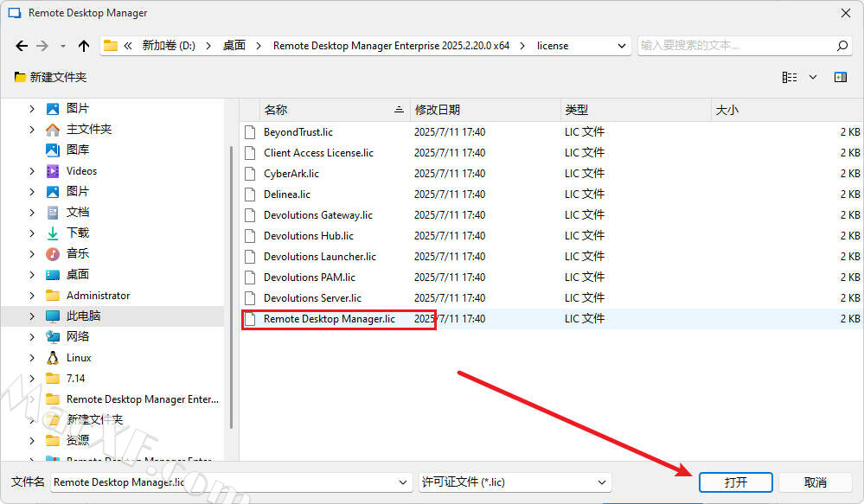Go up one folder level
The image size is (864, 504).
click(84, 46)
